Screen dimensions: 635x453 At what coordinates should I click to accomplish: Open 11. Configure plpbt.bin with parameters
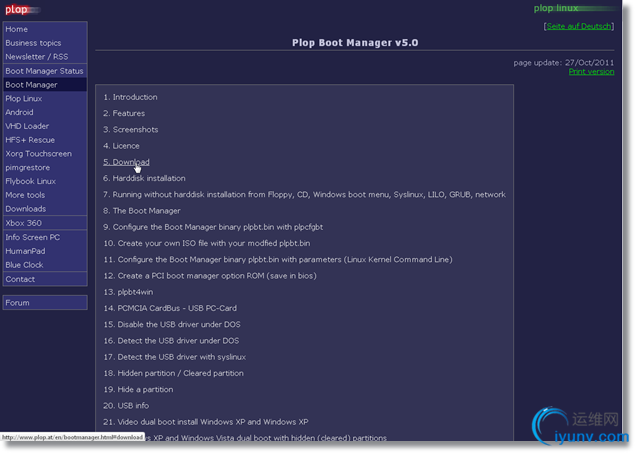point(278,259)
